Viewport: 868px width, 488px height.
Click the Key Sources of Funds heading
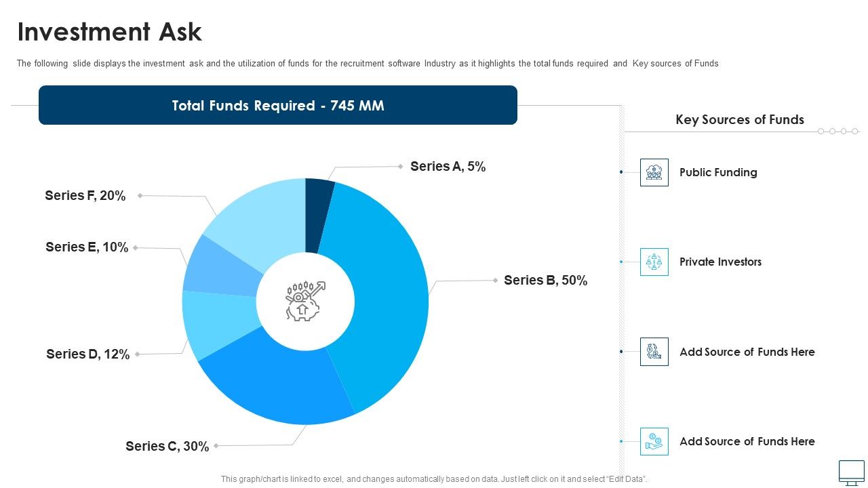(x=740, y=119)
